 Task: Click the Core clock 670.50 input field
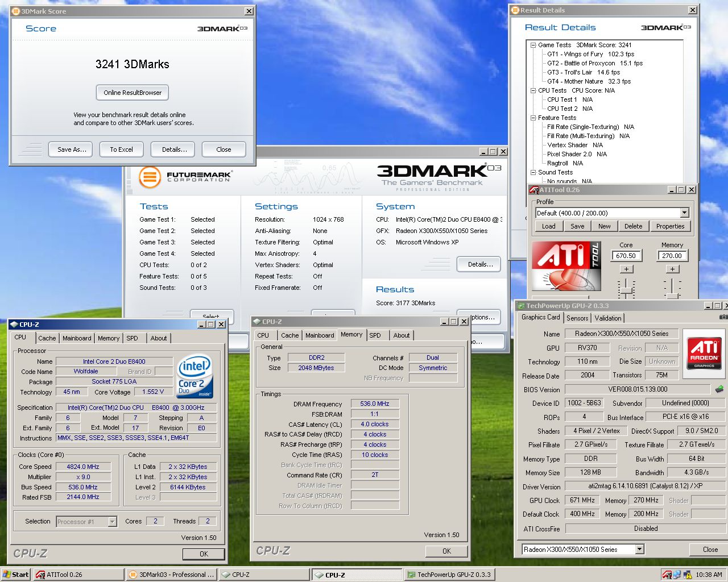click(626, 256)
